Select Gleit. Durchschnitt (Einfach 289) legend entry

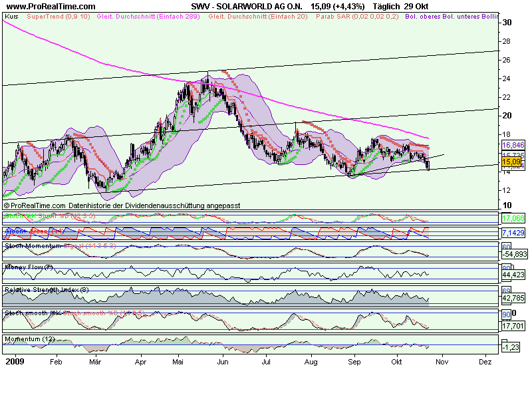pyautogui.click(x=148, y=16)
